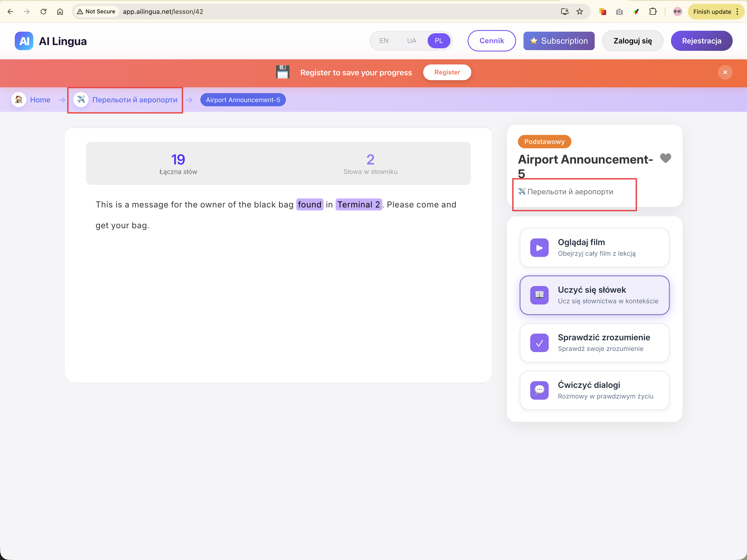Viewport: 747px width, 560px height.
Task: Open the Airport Announcement-5 breadcrumb tab
Action: pos(243,100)
